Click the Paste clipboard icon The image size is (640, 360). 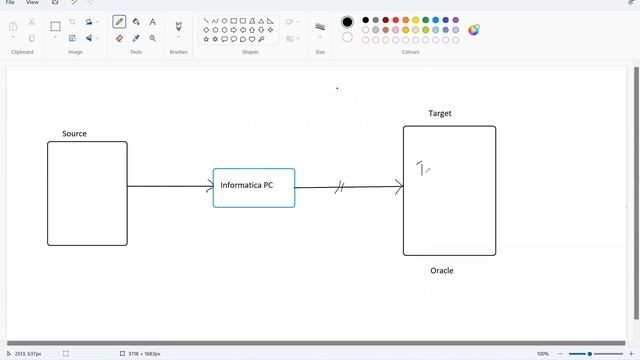click(13, 26)
